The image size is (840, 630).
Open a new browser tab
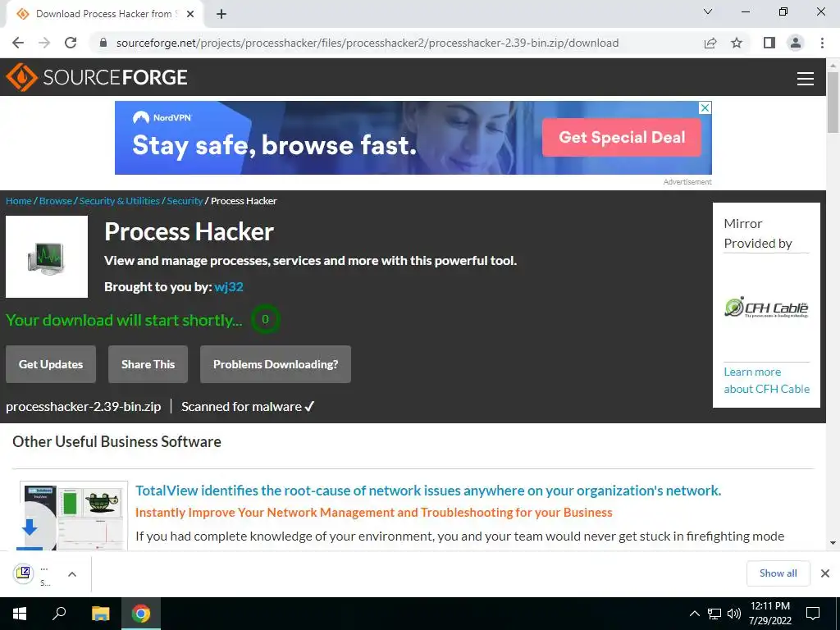tap(221, 15)
